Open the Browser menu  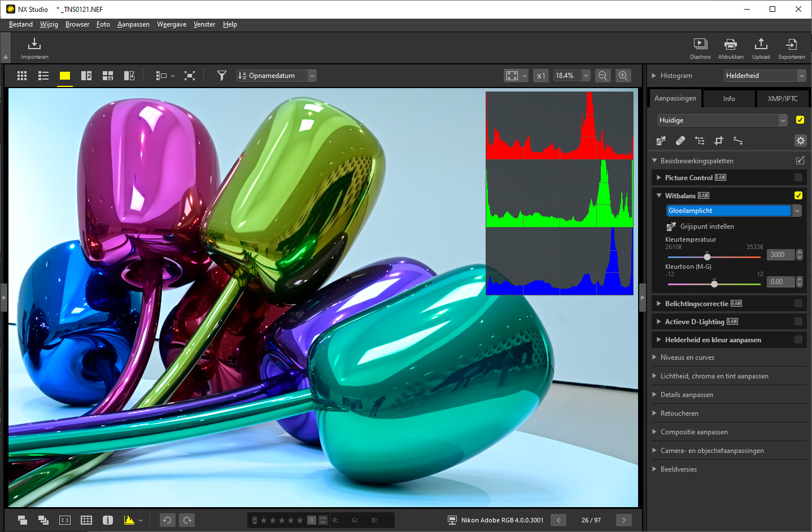[77, 24]
